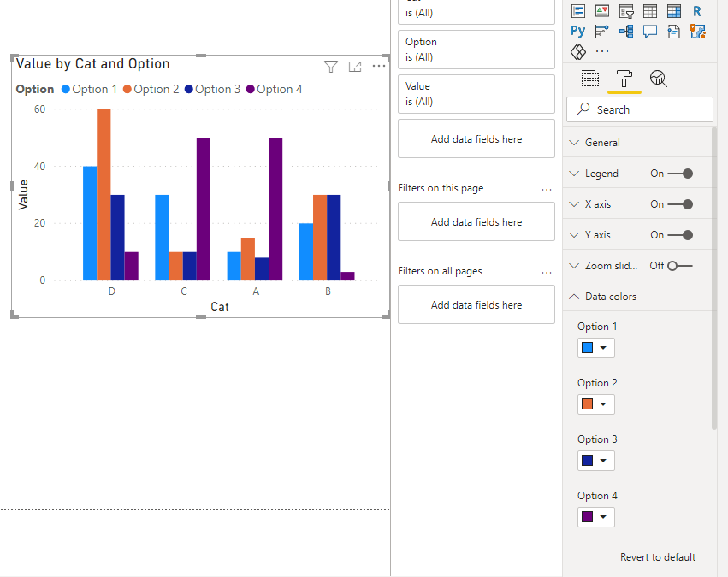Viewport: 728px width, 577px height.
Task: Click the format pane Search box
Action: click(640, 109)
